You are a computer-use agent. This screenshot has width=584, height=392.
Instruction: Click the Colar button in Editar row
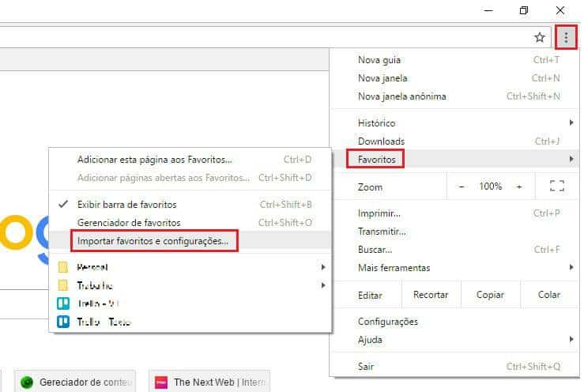pyautogui.click(x=548, y=295)
